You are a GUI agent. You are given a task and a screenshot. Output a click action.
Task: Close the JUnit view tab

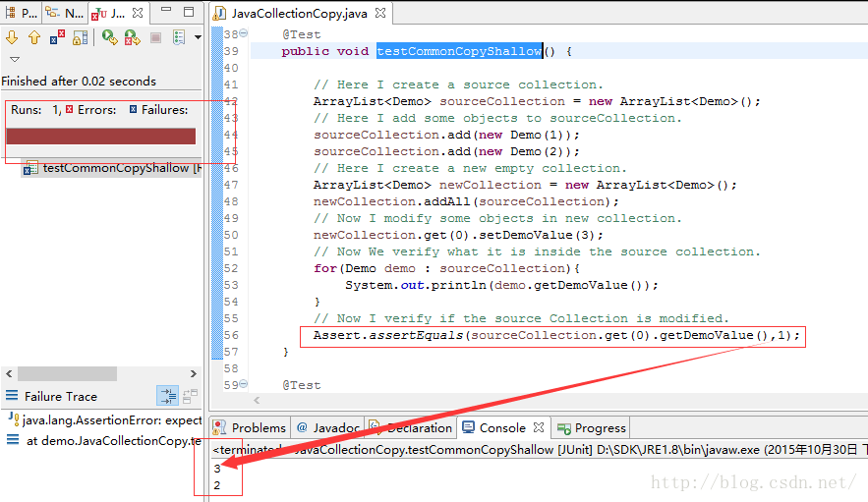tap(138, 12)
